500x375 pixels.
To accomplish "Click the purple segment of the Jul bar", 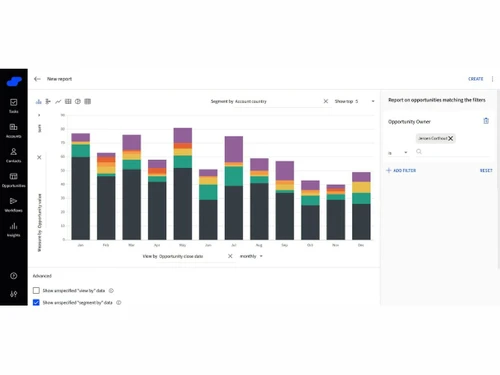I will click(234, 149).
